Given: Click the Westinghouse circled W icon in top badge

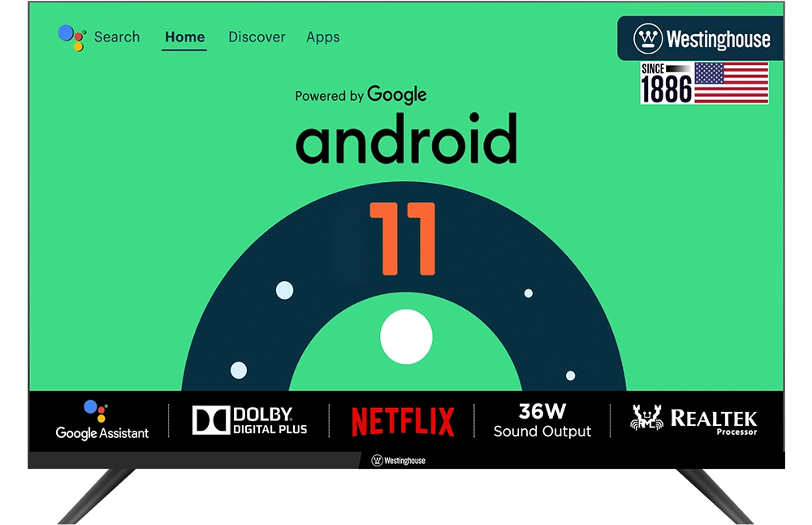Looking at the screenshot, I should coord(647,39).
